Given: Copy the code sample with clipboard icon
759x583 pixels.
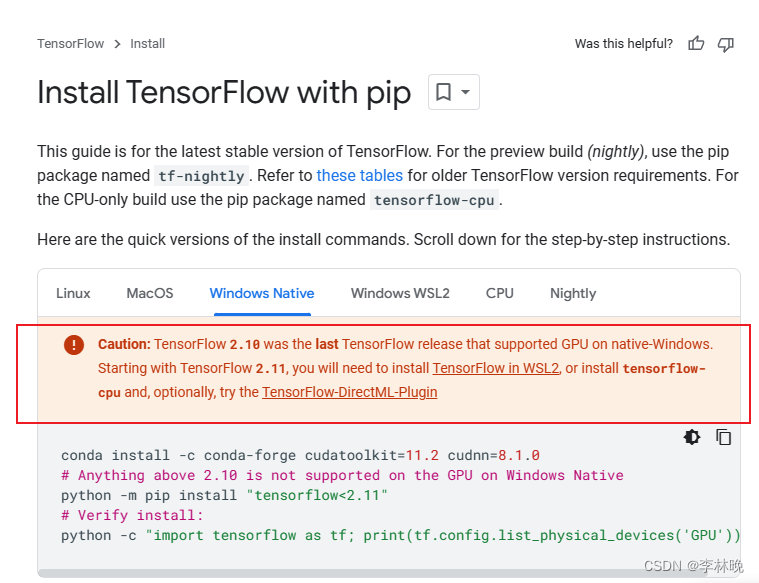Looking at the screenshot, I should (x=724, y=437).
